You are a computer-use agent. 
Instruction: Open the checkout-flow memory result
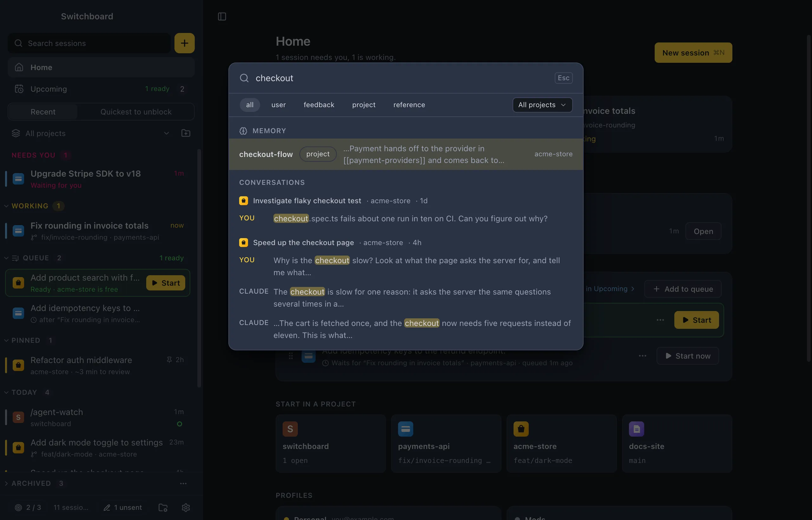click(406, 154)
